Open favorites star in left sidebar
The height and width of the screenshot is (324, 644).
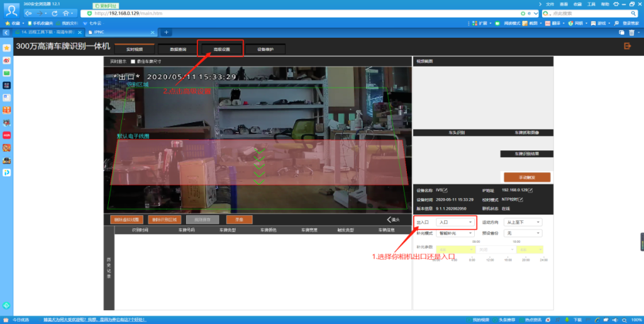tap(6, 48)
